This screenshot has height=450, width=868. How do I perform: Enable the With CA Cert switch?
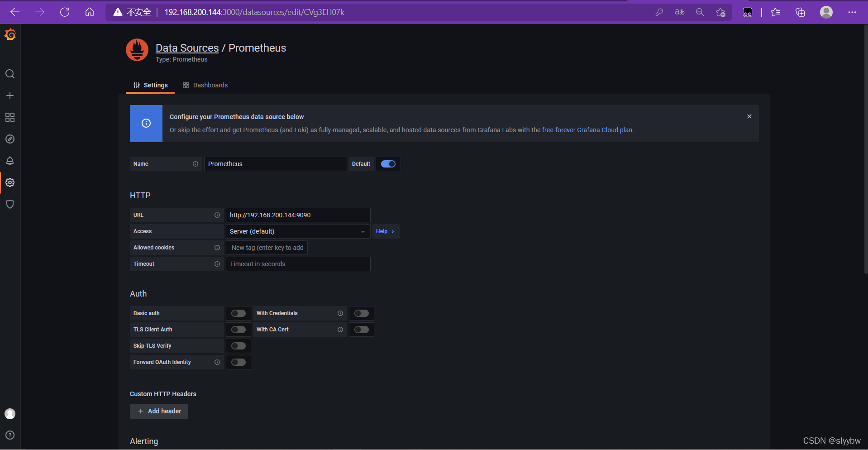[362, 330]
